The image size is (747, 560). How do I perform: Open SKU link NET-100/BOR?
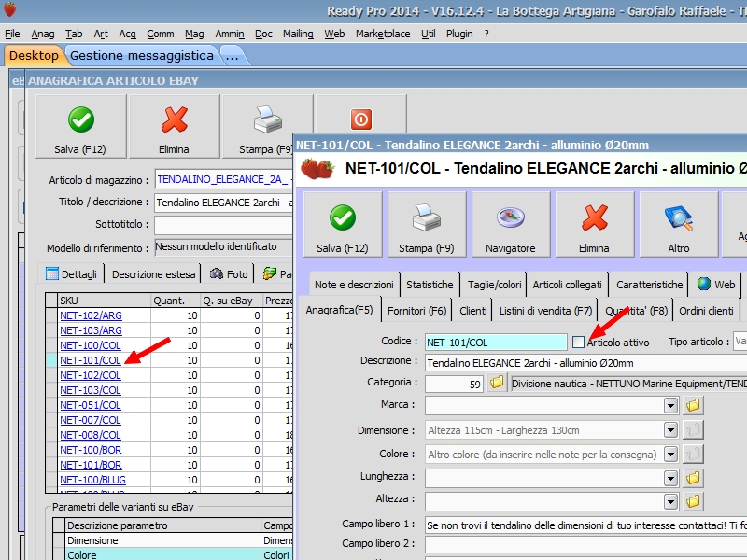click(91, 450)
